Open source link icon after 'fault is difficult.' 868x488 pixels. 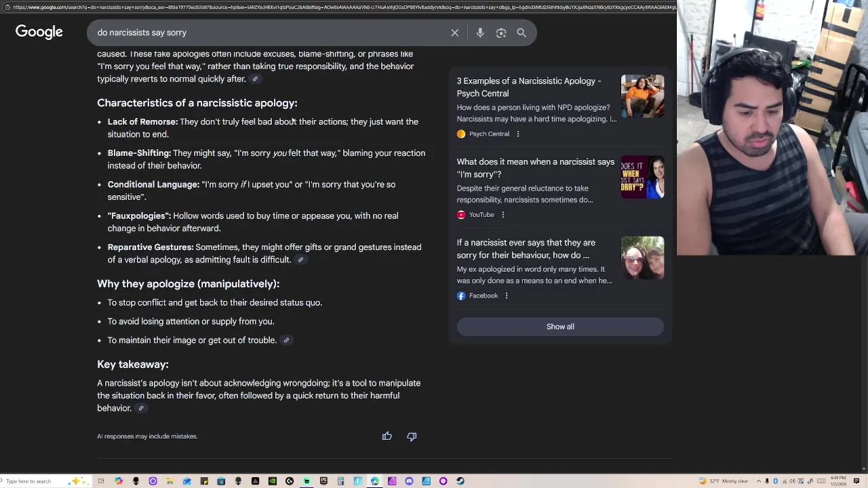[x=300, y=260]
